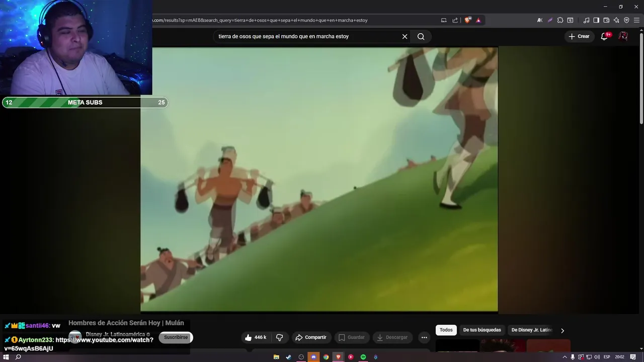Viewport: 644px width, 362px height.
Task: Open Brave Wallet icon
Action: pos(606,20)
